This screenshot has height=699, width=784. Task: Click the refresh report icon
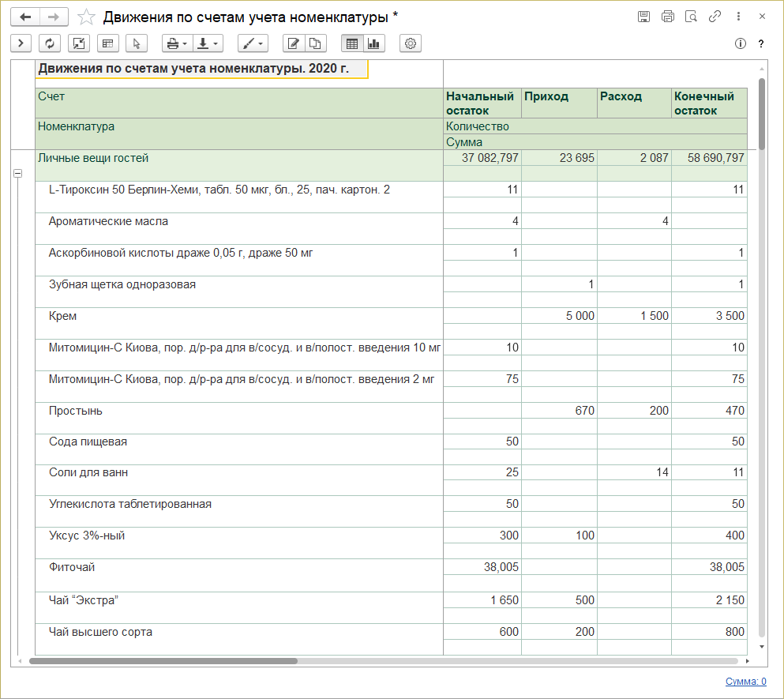pyautogui.click(x=50, y=43)
